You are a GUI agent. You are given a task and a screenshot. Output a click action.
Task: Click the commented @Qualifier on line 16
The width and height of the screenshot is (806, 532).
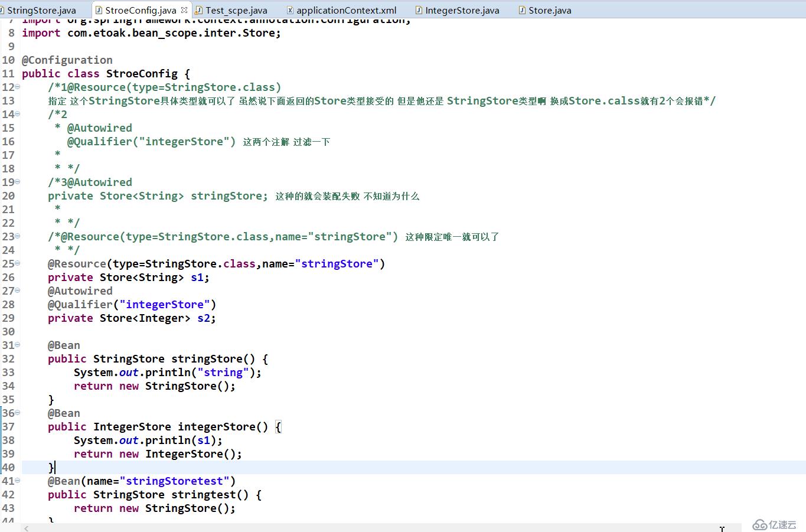151,142
